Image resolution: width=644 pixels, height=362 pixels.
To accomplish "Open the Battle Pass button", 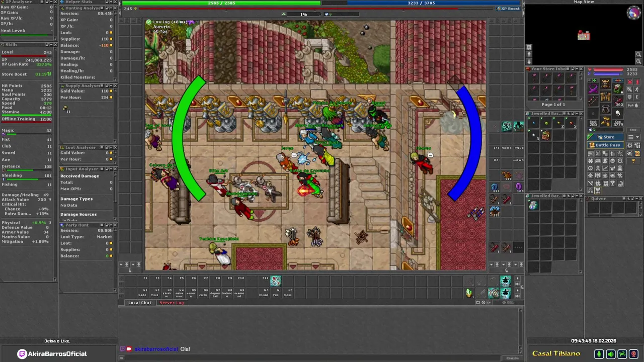I will point(605,145).
